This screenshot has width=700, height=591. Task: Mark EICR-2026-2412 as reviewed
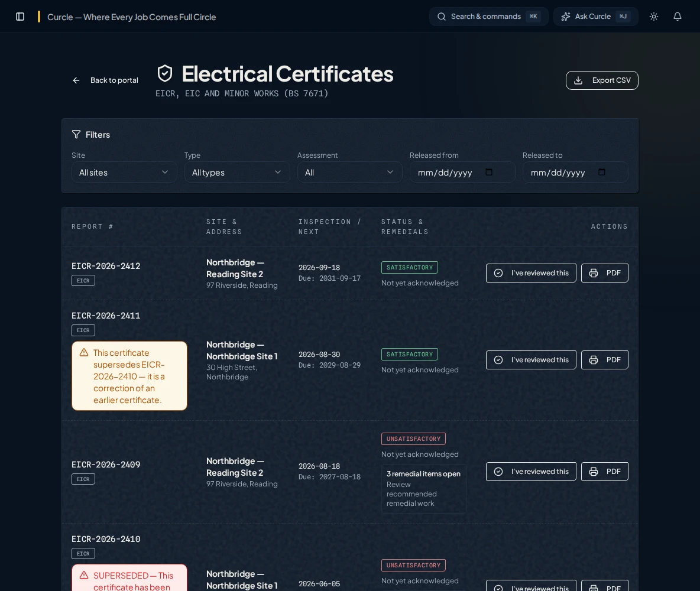pyautogui.click(x=531, y=272)
